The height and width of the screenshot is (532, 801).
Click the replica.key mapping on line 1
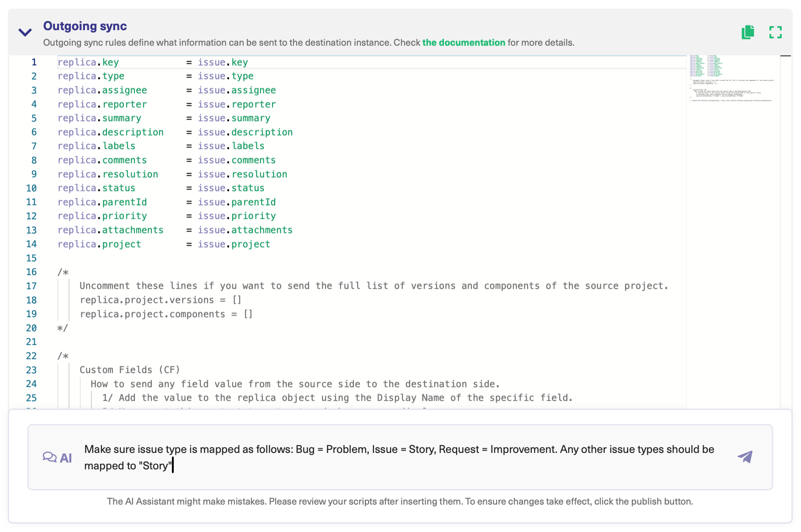pos(89,62)
